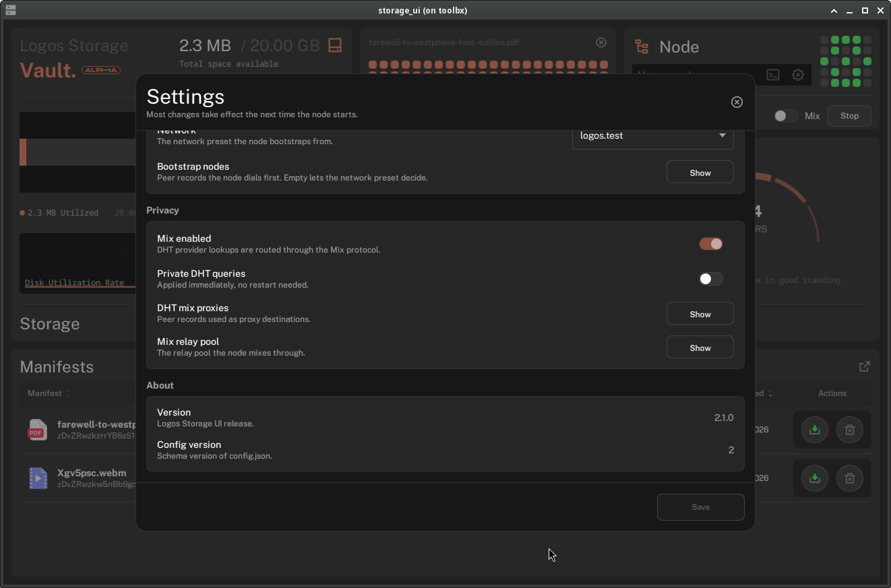Click the disk drive storage icon
Screen dimensions: 891x588
335,45
